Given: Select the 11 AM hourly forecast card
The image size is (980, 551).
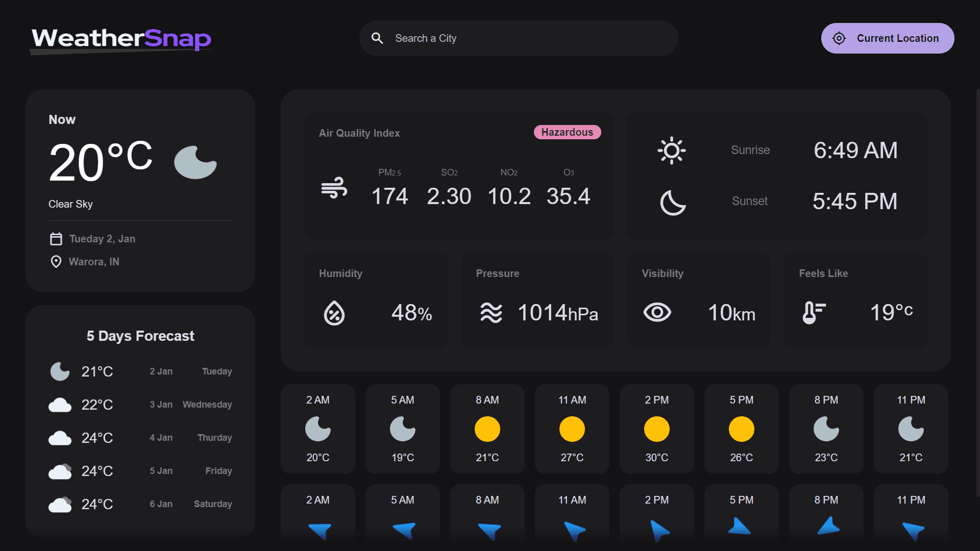Looking at the screenshot, I should (572, 429).
